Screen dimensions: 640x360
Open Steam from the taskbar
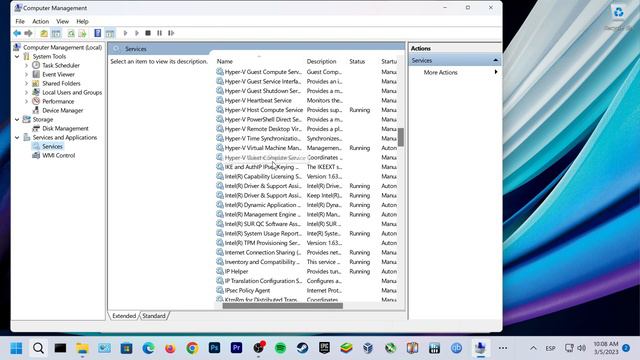tap(302, 348)
